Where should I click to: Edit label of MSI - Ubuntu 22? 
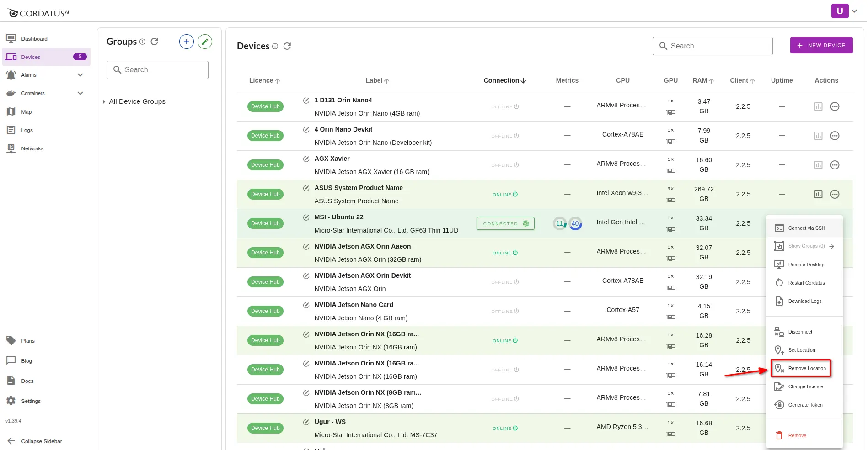[306, 217]
